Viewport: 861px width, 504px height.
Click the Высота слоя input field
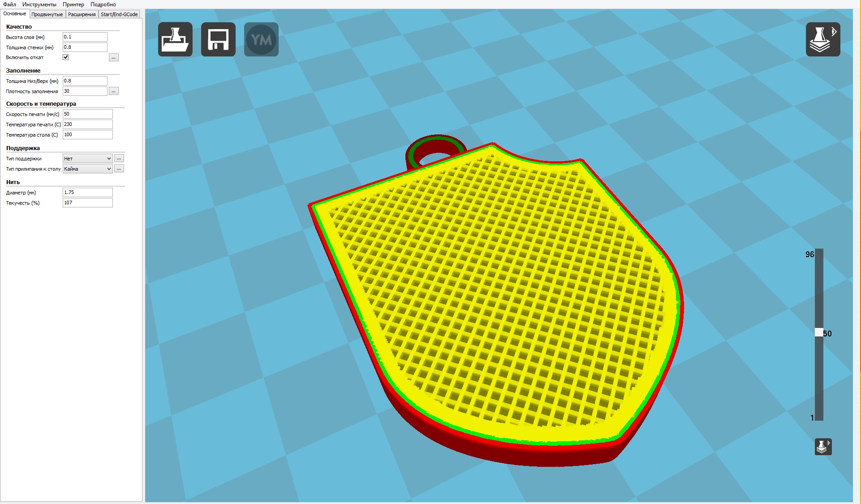pyautogui.click(x=85, y=37)
